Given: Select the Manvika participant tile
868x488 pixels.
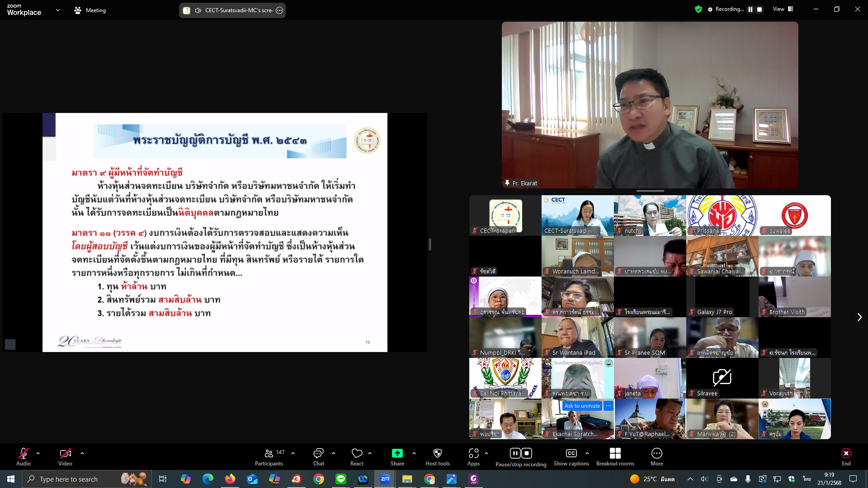Looking at the screenshot, I should point(722,419).
